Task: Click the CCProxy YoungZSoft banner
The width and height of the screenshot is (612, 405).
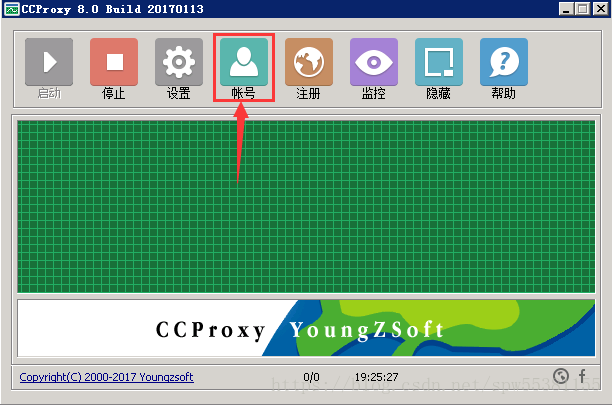Action: tap(306, 328)
